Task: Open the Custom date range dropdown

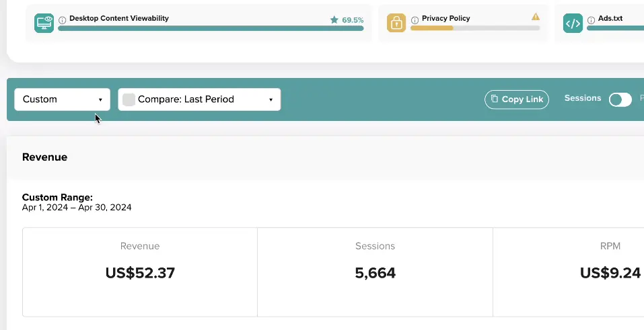Action: click(63, 99)
